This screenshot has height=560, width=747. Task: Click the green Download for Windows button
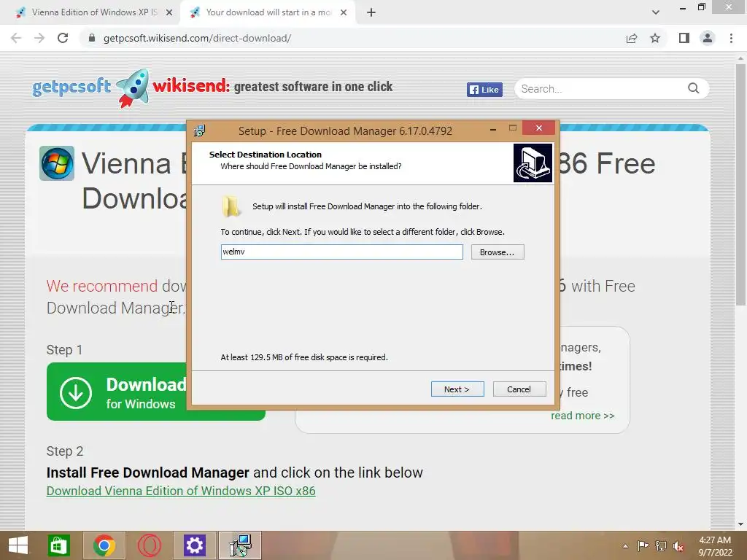(117, 392)
